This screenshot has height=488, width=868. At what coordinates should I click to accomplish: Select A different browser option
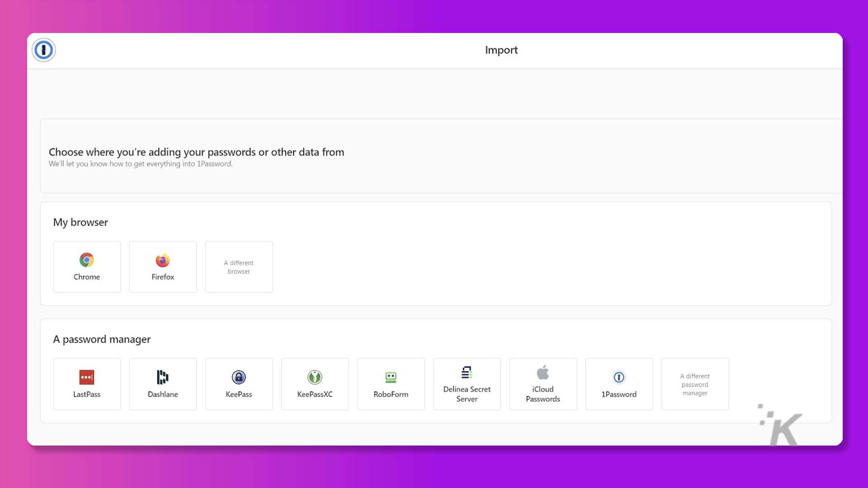238,267
